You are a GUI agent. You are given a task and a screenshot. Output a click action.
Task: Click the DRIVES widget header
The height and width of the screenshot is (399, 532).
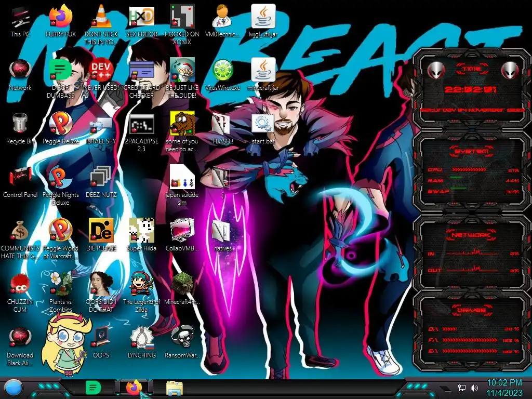[x=471, y=310]
